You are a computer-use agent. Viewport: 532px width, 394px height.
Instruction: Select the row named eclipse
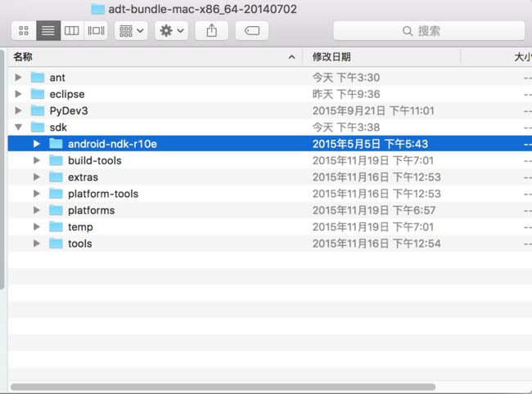[270, 94]
